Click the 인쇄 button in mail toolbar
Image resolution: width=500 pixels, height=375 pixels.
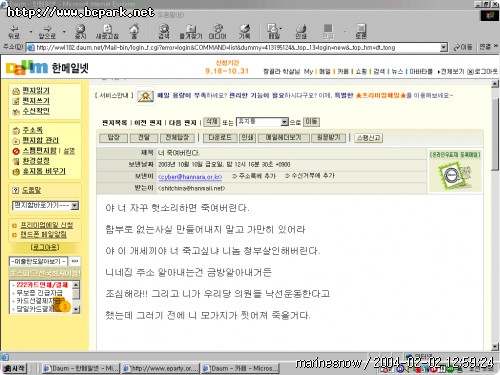click(247, 138)
